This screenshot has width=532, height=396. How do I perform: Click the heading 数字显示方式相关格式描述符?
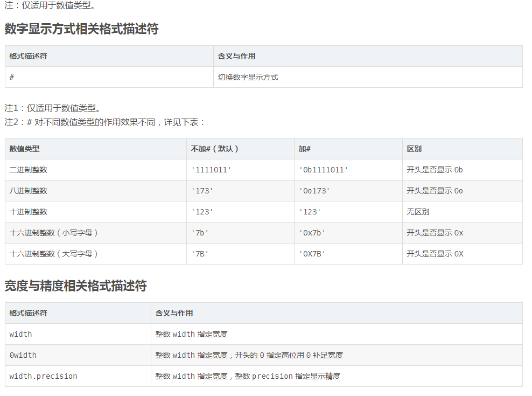click(81, 29)
